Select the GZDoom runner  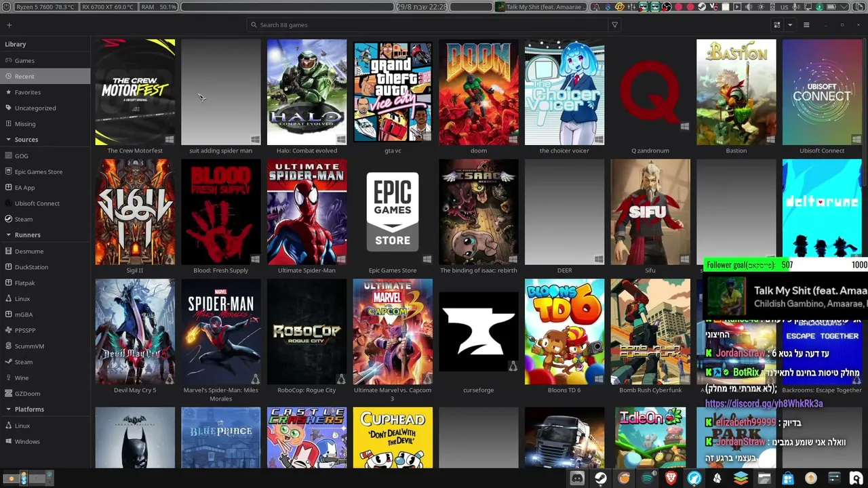(45, 394)
